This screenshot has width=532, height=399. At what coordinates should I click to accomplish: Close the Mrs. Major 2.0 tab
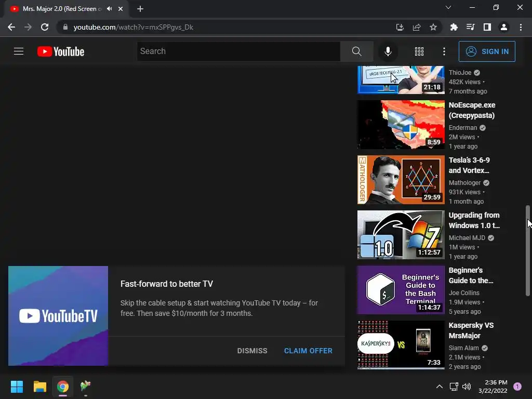click(121, 9)
